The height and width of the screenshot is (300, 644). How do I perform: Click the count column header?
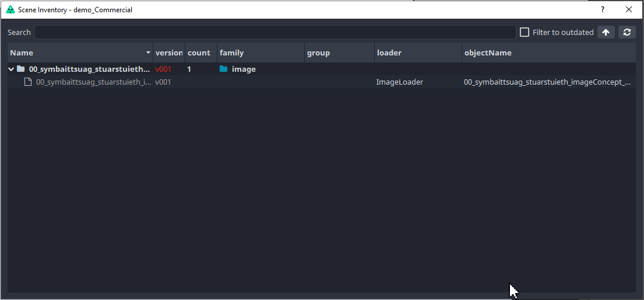(x=200, y=53)
